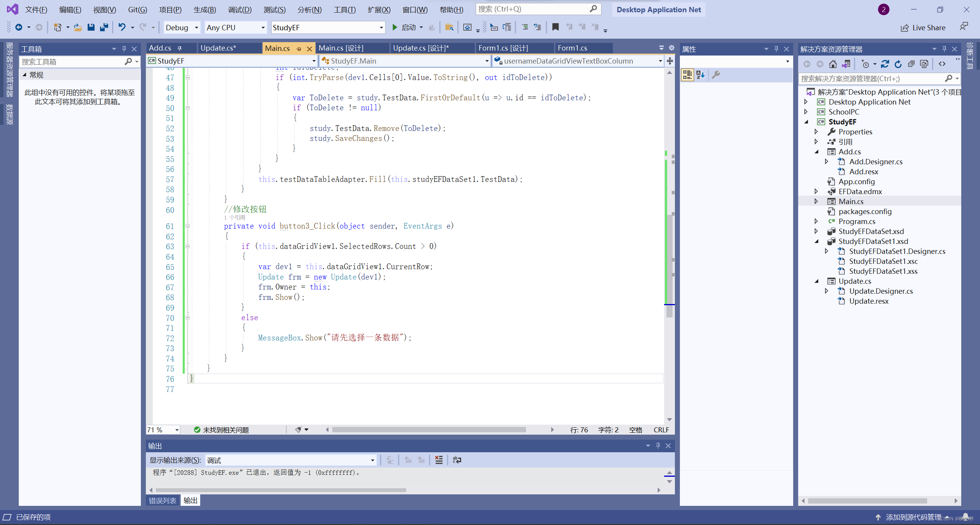Click the 启动 start button
The height and width of the screenshot is (525, 980).
(x=404, y=27)
